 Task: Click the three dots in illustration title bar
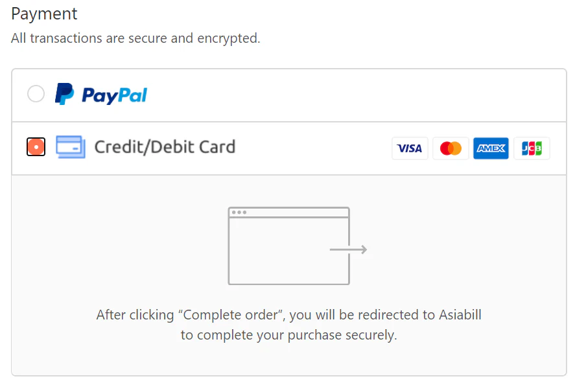coord(239,213)
